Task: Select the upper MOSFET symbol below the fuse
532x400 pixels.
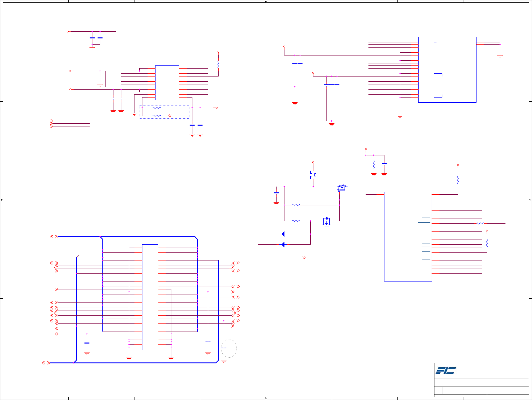Action: point(342,188)
